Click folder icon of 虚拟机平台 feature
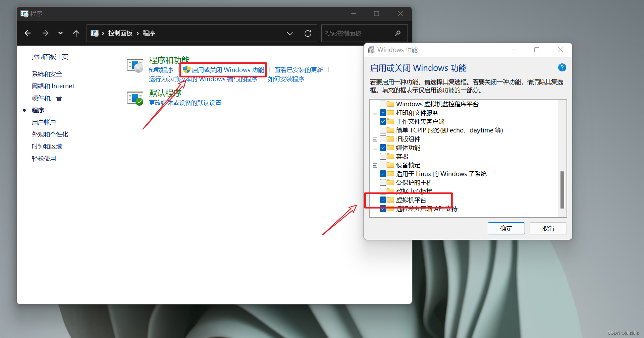 point(390,200)
